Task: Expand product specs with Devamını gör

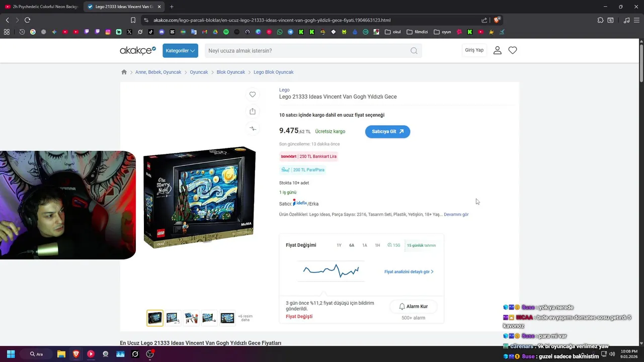Action: pyautogui.click(x=456, y=214)
